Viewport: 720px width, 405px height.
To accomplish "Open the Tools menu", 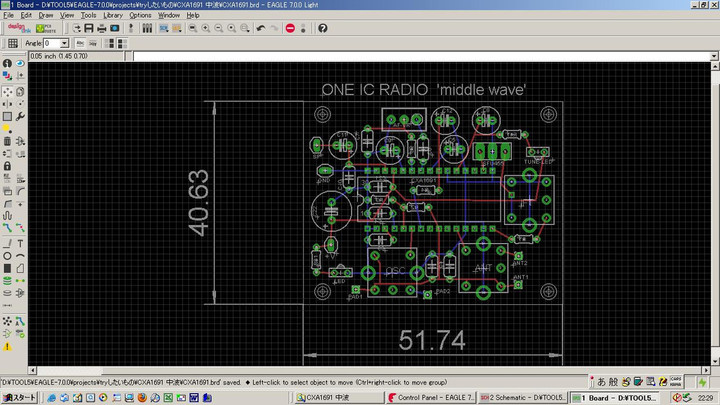I will pyautogui.click(x=89, y=16).
